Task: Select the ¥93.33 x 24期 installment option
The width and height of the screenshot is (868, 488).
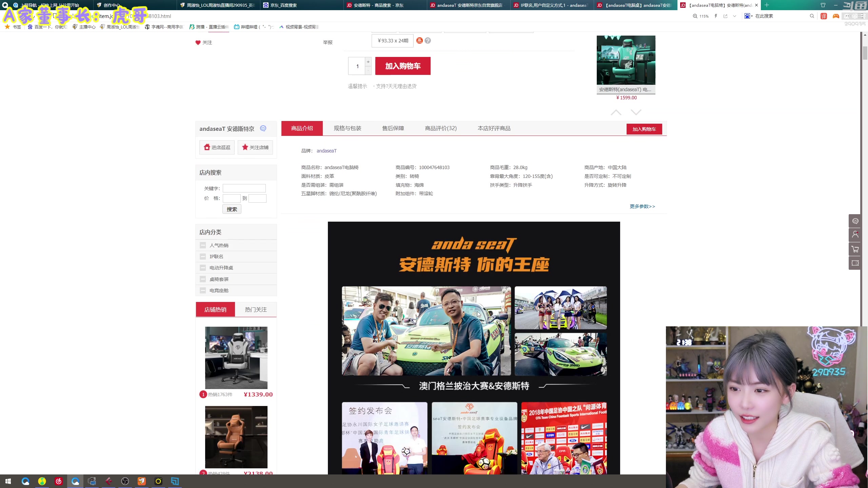Action: pyautogui.click(x=393, y=41)
